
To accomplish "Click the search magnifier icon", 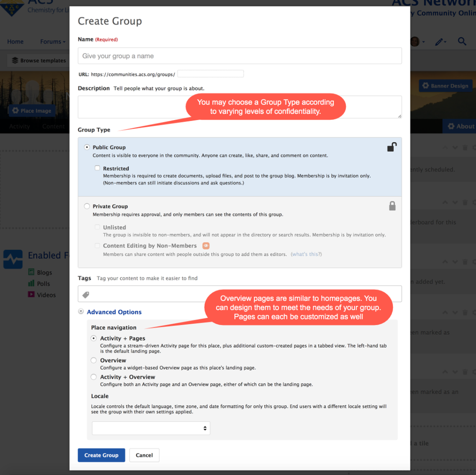I will pos(462,41).
